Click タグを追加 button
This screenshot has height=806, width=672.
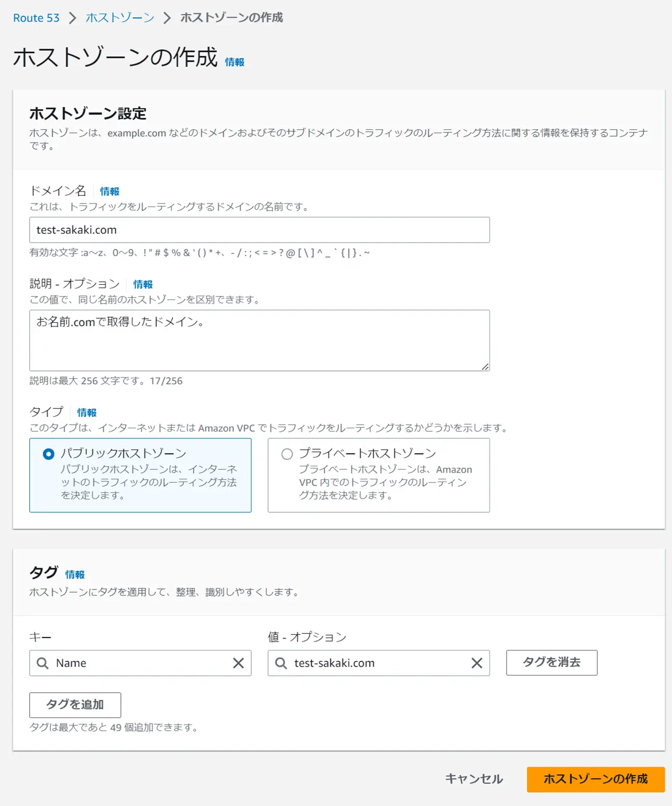[x=75, y=705]
